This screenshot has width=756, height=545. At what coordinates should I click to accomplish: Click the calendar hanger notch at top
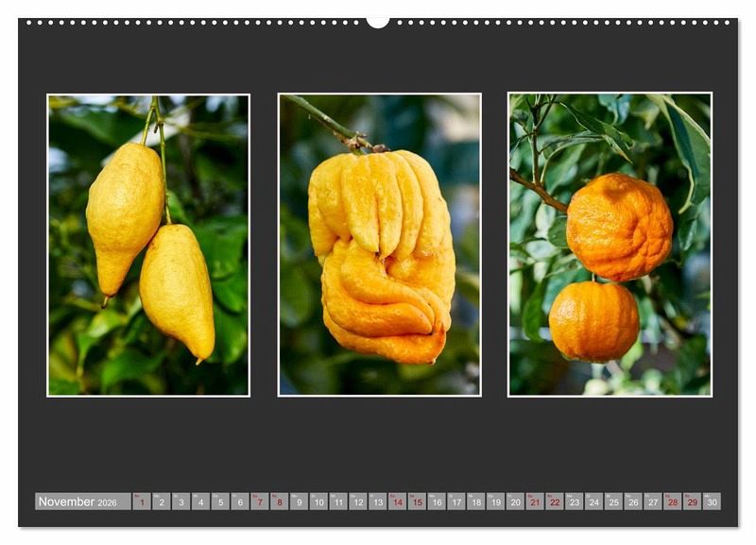coord(378,22)
